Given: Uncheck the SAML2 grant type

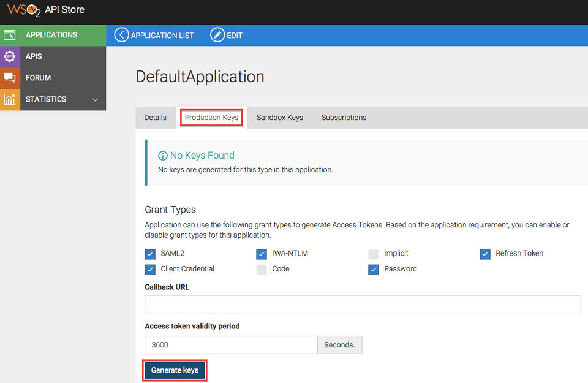Looking at the screenshot, I should point(150,254).
